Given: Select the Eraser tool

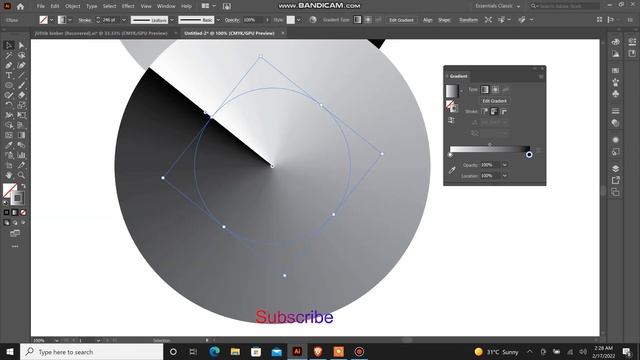Looking at the screenshot, I should click(x=21, y=95).
